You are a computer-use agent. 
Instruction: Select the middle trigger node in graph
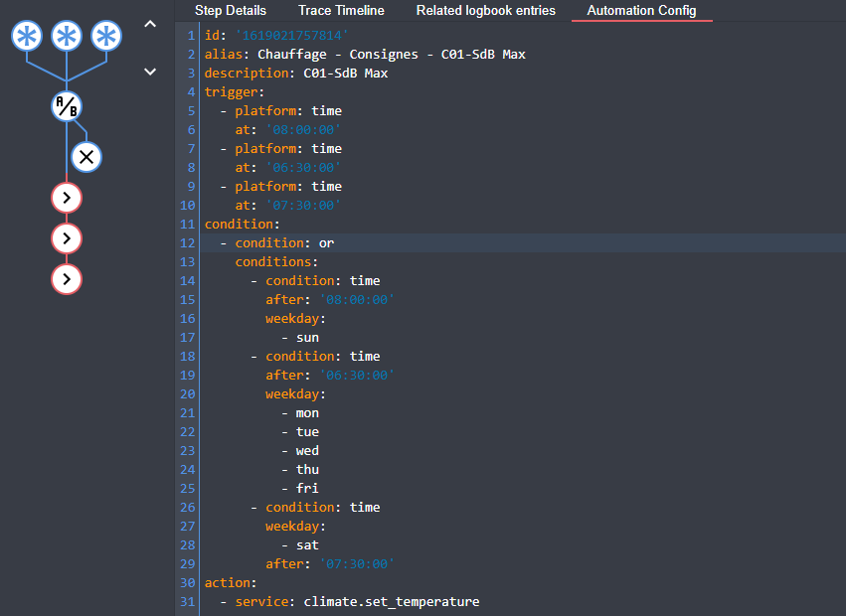(x=67, y=37)
